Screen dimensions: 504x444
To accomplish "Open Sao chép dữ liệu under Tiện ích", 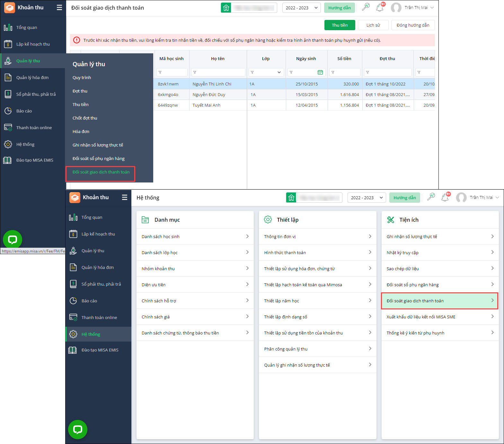I will [440, 269].
